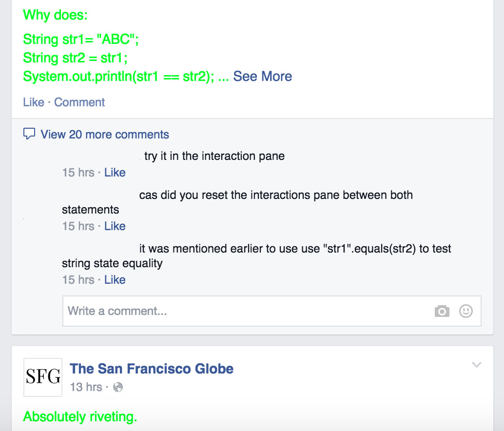Click the speech bubble icon beside View more comments
This screenshot has height=431, width=504.
[29, 134]
